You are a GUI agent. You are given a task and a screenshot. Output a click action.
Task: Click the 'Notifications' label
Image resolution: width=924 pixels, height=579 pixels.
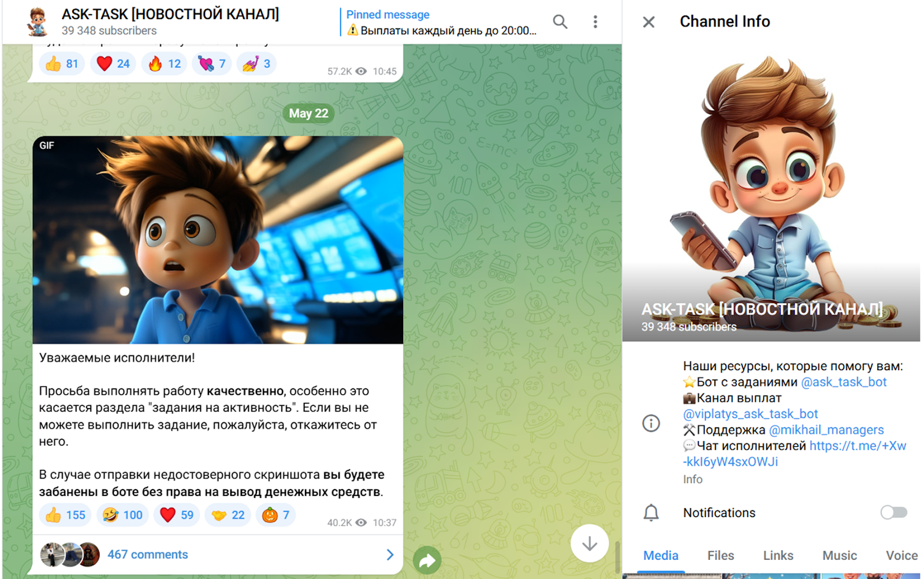pyautogui.click(x=719, y=513)
